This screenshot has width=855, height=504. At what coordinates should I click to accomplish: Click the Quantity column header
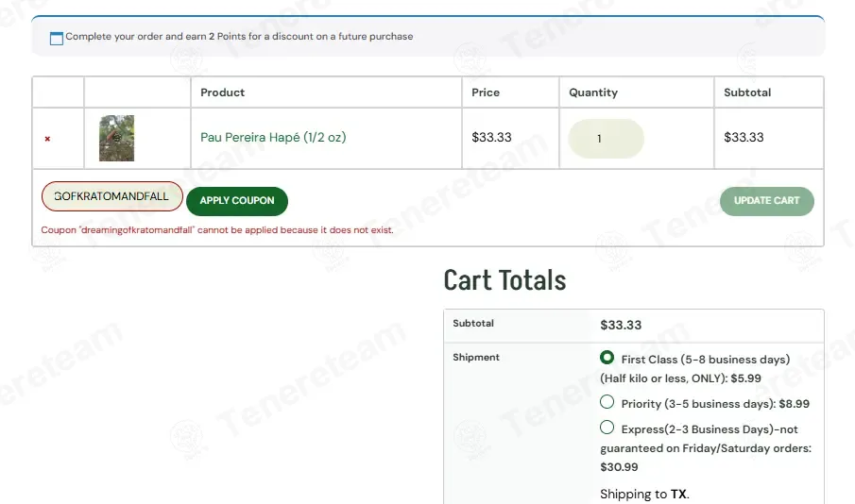593,92
